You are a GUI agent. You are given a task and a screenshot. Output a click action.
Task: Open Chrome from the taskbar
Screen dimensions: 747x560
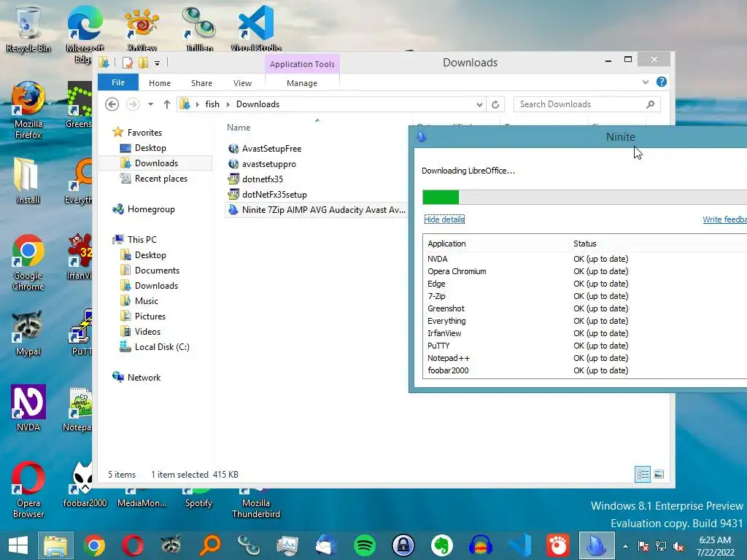(x=94, y=545)
